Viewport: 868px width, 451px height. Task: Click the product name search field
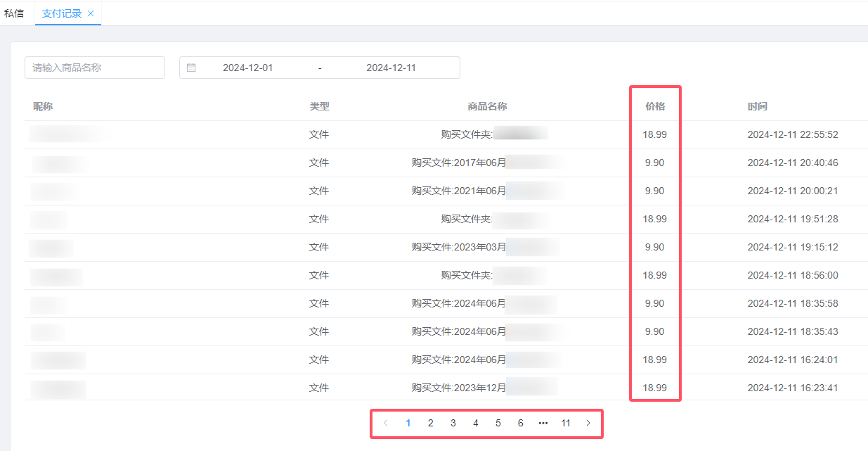click(95, 68)
